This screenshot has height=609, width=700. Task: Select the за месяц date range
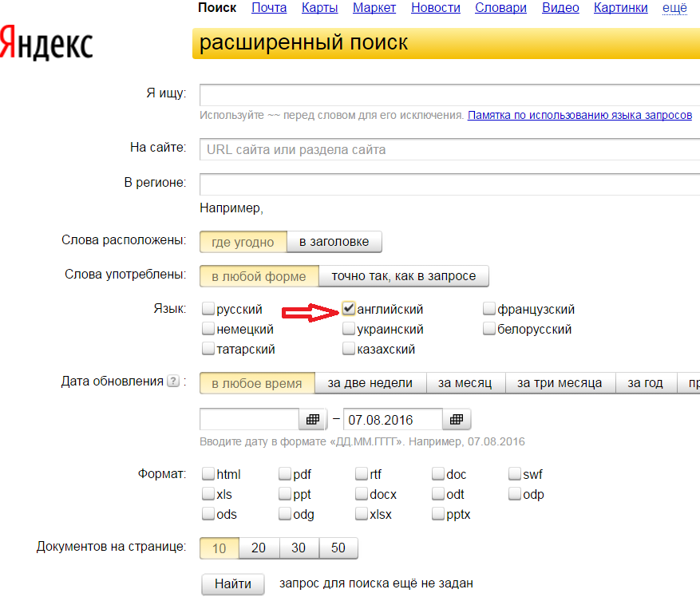[465, 383]
